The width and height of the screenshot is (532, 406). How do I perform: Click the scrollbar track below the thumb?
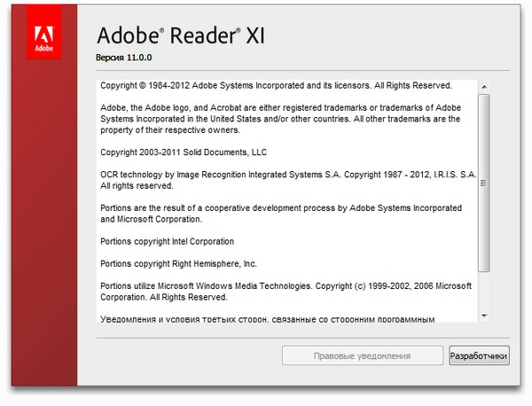483,291
